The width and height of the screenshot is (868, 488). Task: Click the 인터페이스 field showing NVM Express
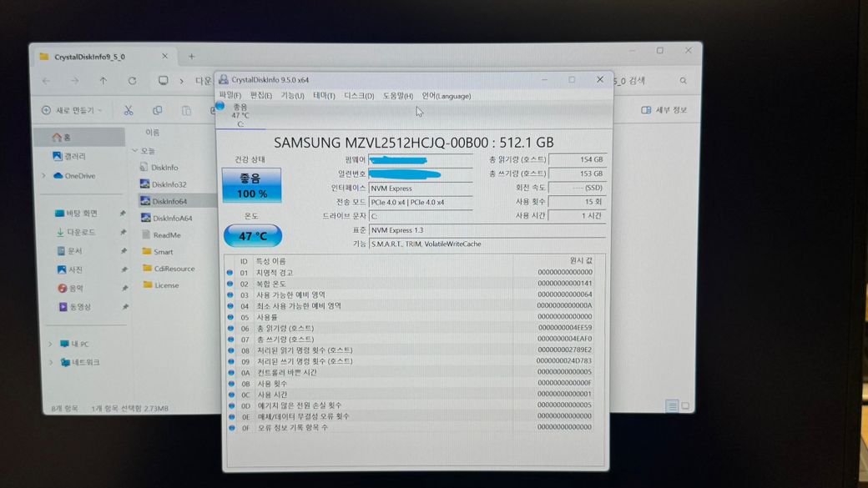[420, 189]
